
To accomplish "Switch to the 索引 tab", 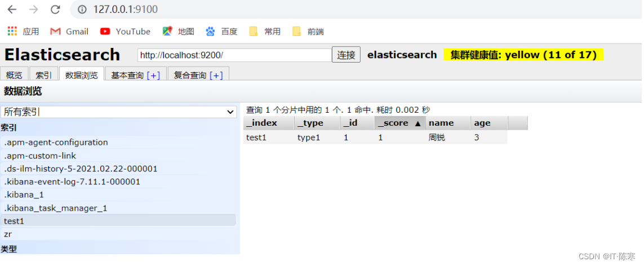I will pyautogui.click(x=43, y=75).
